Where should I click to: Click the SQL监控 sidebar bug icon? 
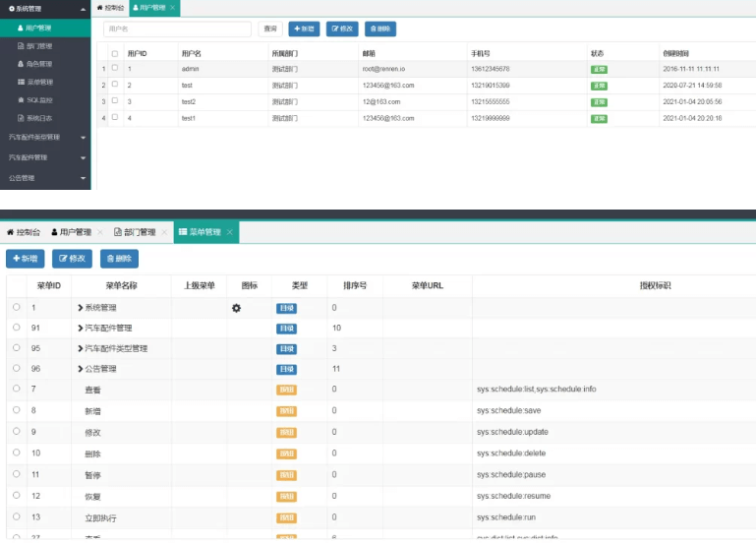pos(21,99)
